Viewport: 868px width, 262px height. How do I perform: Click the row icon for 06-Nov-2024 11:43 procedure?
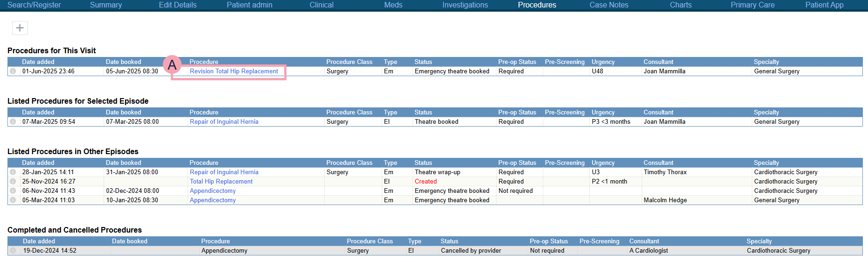13,191
